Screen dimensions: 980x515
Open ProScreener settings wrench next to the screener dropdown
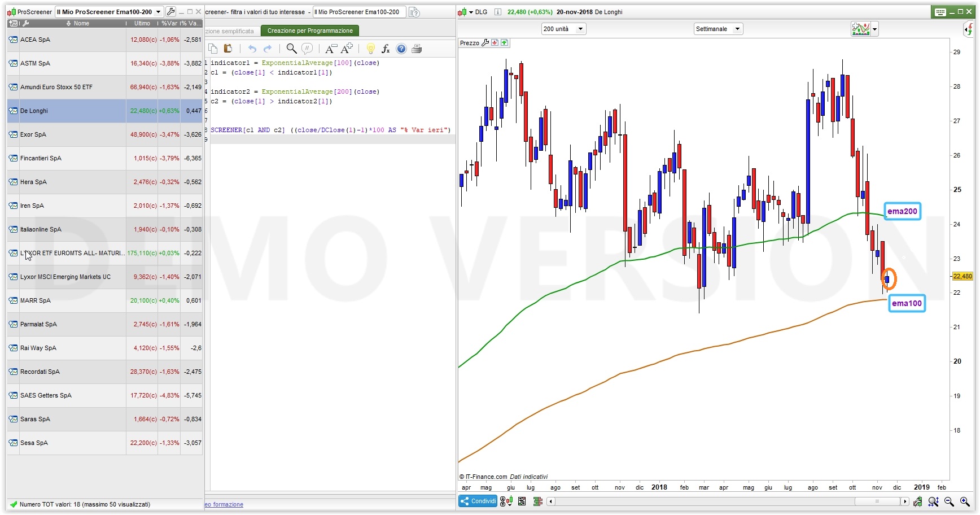(171, 11)
